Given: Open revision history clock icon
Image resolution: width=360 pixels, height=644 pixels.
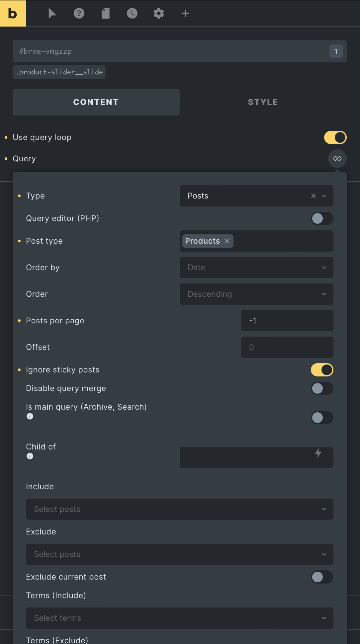Looking at the screenshot, I should [132, 13].
